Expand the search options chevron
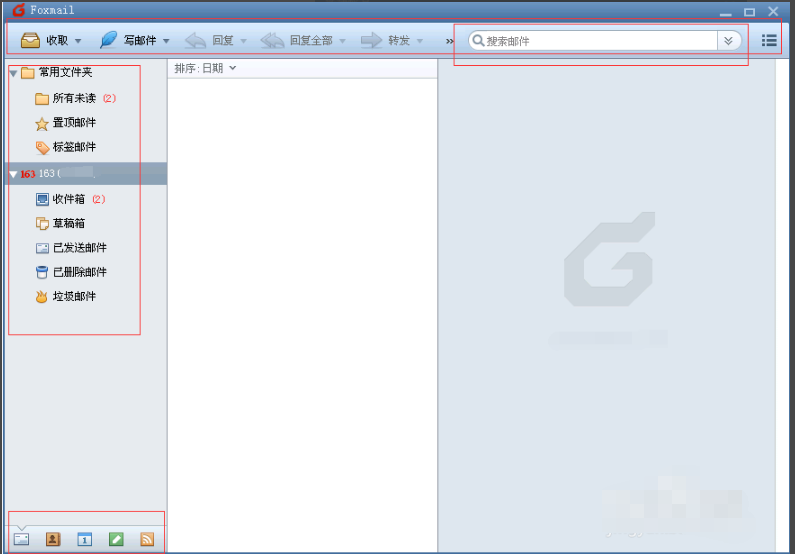The height and width of the screenshot is (554, 795). tap(729, 41)
